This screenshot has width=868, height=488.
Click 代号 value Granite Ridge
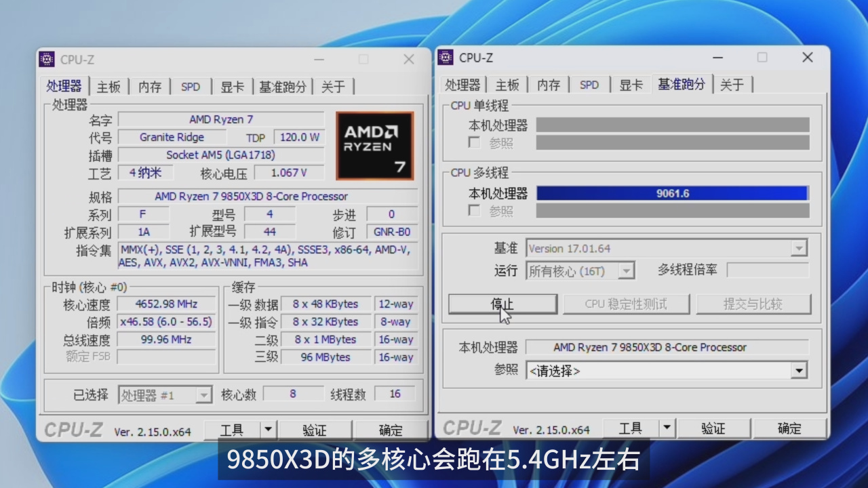click(172, 137)
